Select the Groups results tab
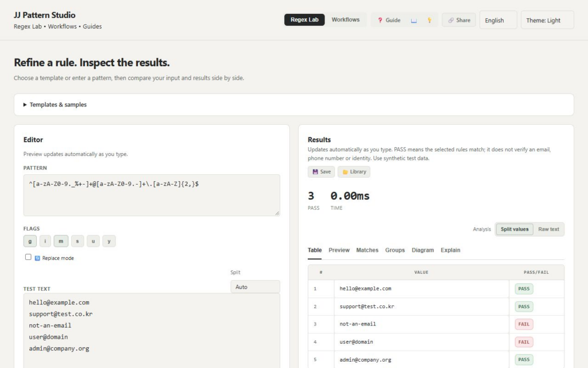Viewport: 588px width, 368px height. tap(395, 250)
